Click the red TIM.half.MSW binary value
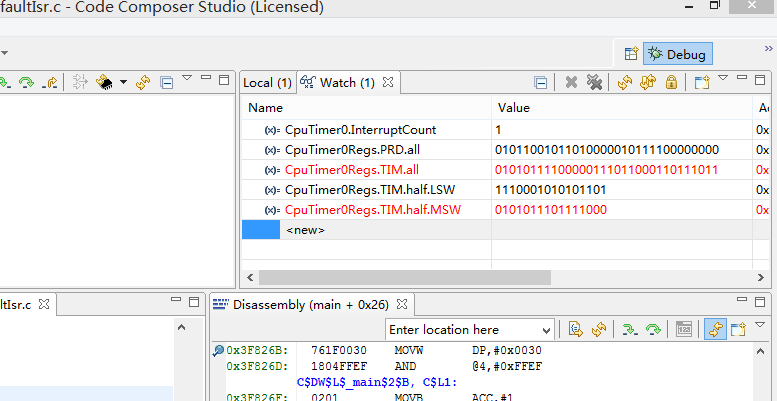 [x=551, y=210]
